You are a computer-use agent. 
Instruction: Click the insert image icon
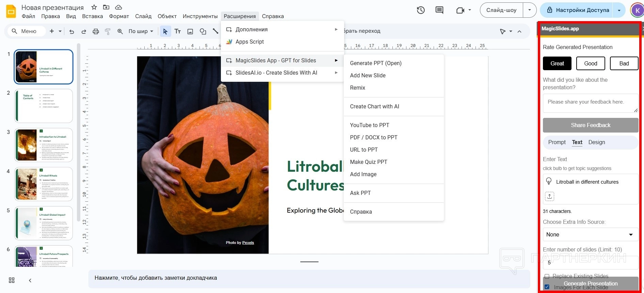pos(190,31)
